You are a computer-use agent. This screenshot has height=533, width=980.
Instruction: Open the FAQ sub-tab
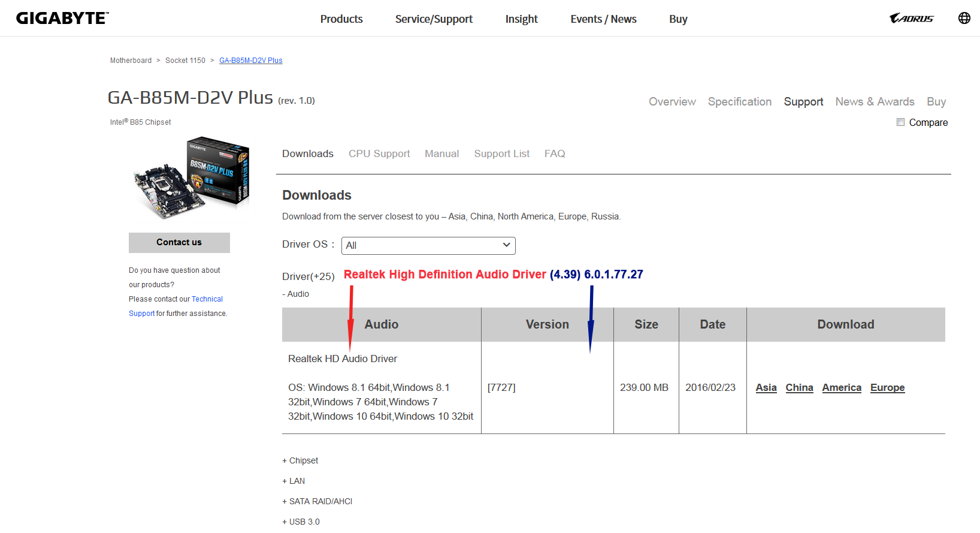pyautogui.click(x=555, y=153)
